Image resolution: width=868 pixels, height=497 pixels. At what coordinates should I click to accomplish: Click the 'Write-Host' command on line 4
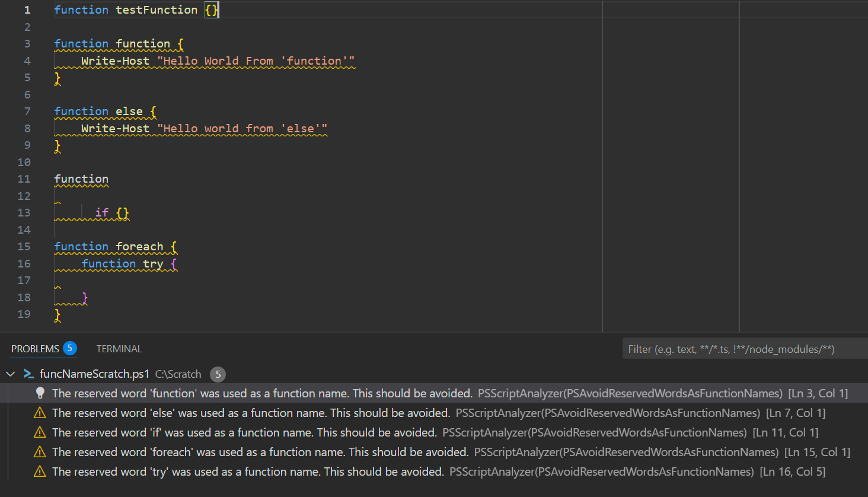[x=116, y=61]
